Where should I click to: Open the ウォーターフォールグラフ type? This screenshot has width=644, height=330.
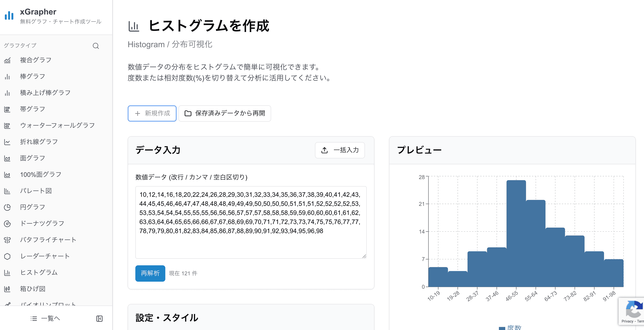point(57,125)
